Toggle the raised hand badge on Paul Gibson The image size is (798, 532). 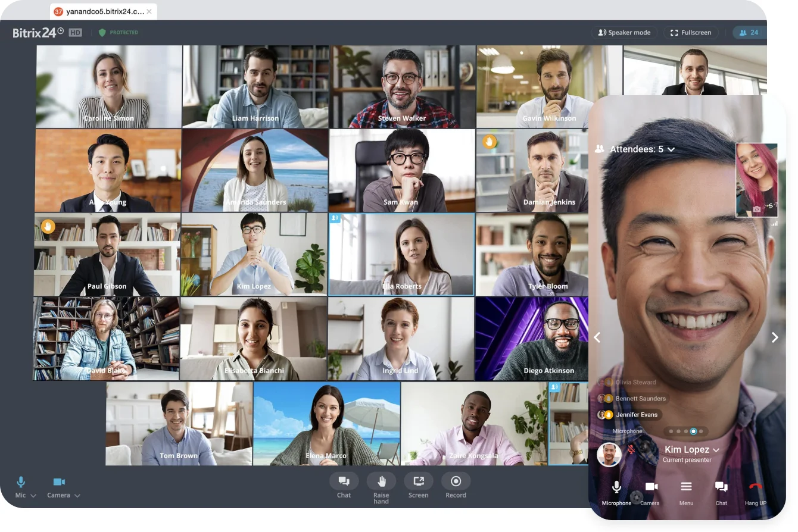point(46,227)
